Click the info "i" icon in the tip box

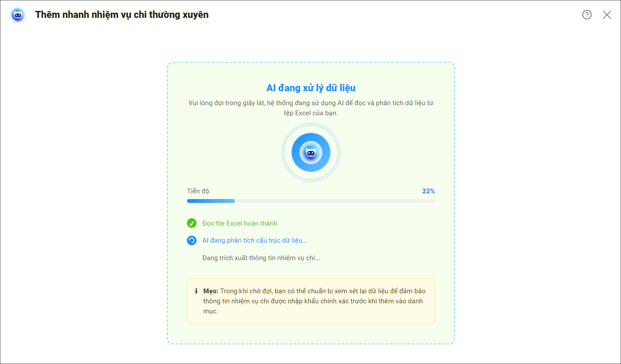(x=196, y=291)
